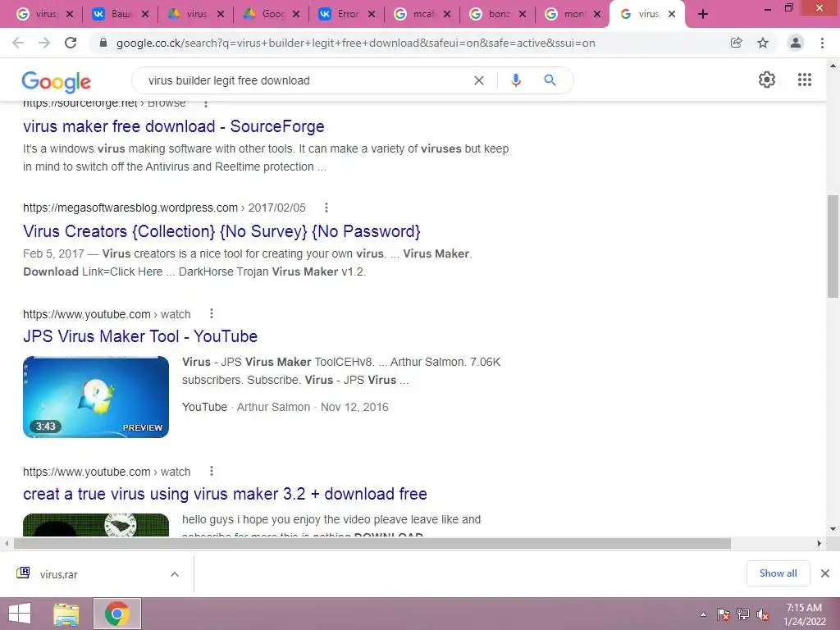The image size is (840, 630).
Task: Open the taskbar clock and date
Action: 804,614
